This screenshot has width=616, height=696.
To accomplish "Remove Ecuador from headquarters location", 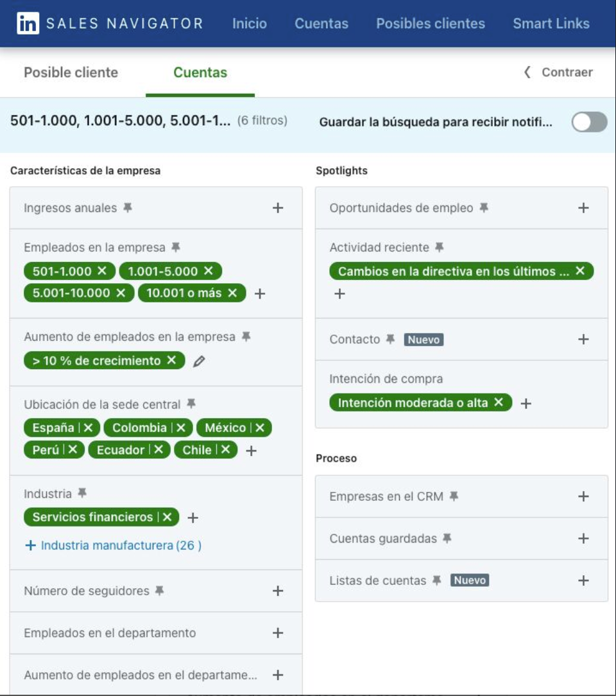I will (158, 449).
